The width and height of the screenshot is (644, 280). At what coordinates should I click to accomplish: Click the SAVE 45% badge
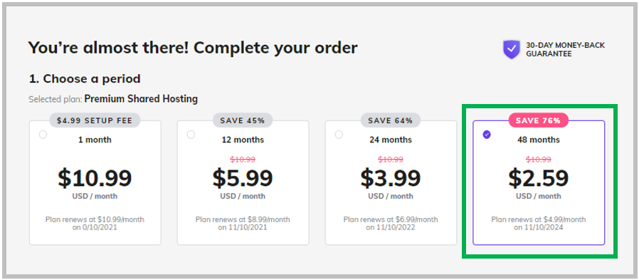click(x=243, y=120)
